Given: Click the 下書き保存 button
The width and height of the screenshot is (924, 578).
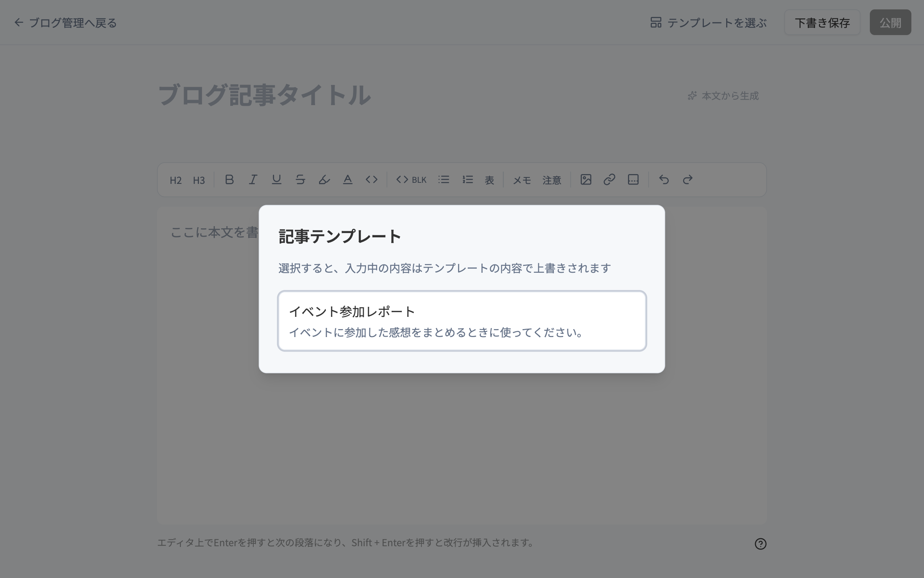Looking at the screenshot, I should click(822, 22).
